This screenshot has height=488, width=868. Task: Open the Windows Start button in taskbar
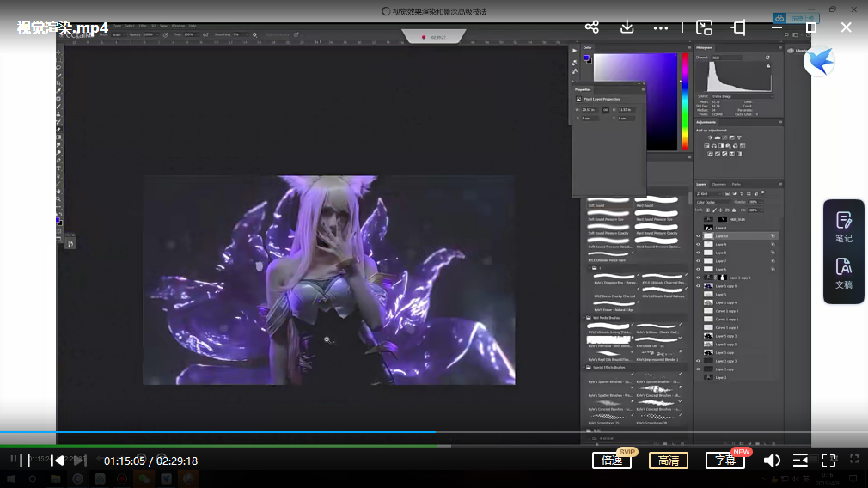10,479
